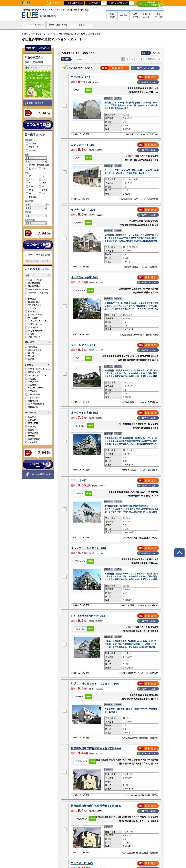Check the 一戸建て building type box
The height and width of the screenshot is (868, 186).
[27, 150]
